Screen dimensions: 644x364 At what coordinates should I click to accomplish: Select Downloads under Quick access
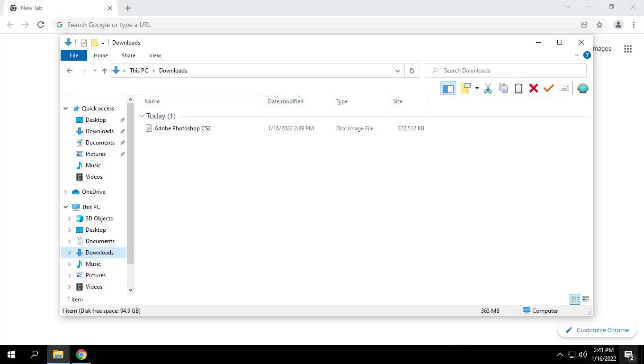click(x=99, y=131)
